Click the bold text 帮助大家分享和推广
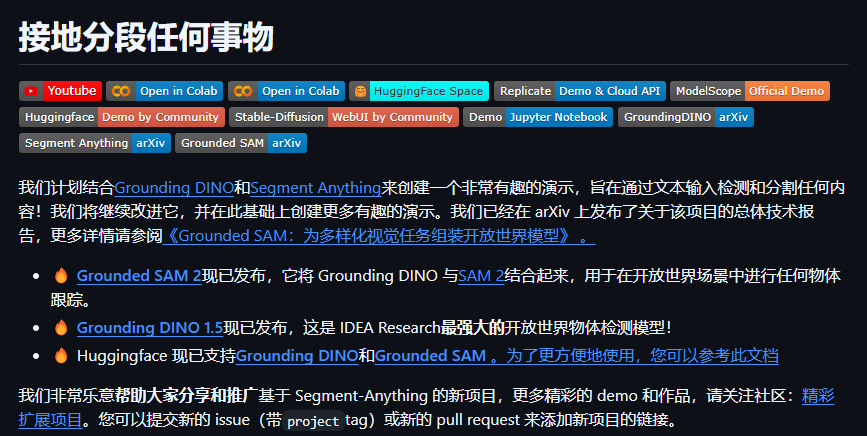The image size is (867, 436). [186, 396]
